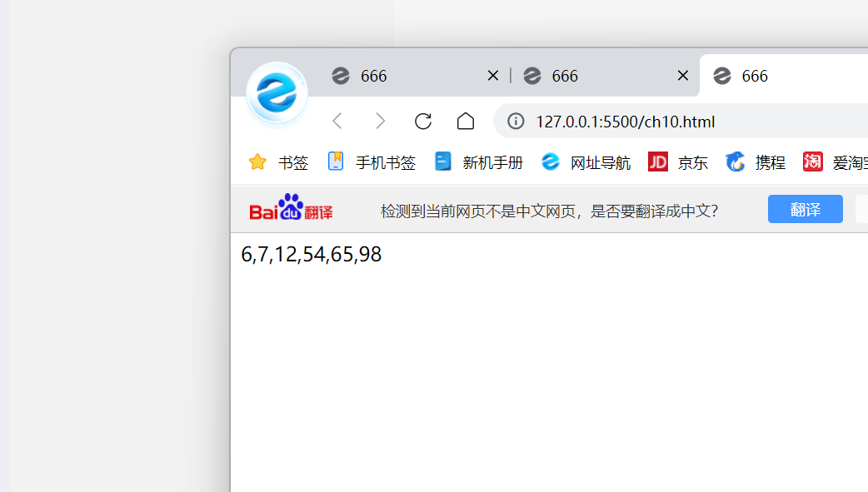Click the 360 browser logo avatar

[x=277, y=93]
